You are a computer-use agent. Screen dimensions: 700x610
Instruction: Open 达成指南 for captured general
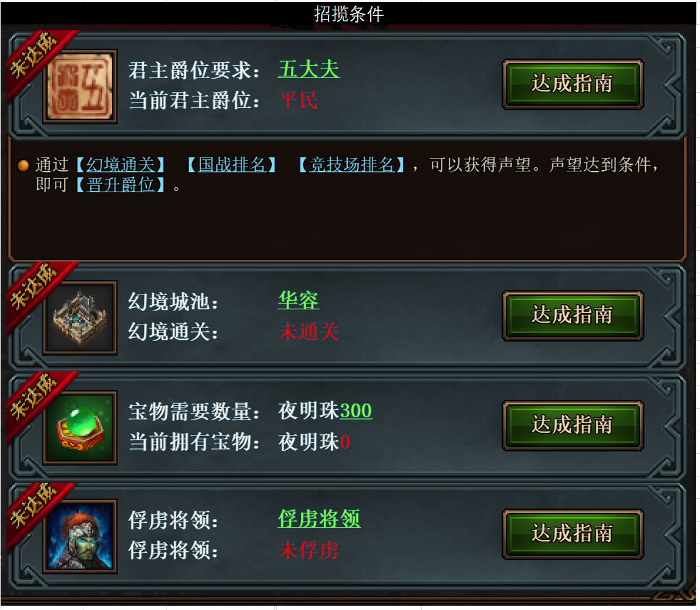[x=573, y=534]
